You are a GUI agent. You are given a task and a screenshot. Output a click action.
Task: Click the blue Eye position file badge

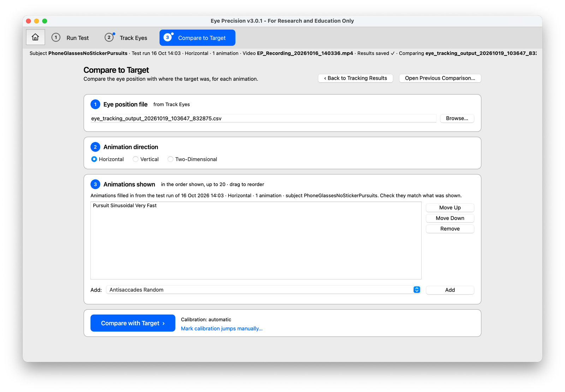click(95, 104)
